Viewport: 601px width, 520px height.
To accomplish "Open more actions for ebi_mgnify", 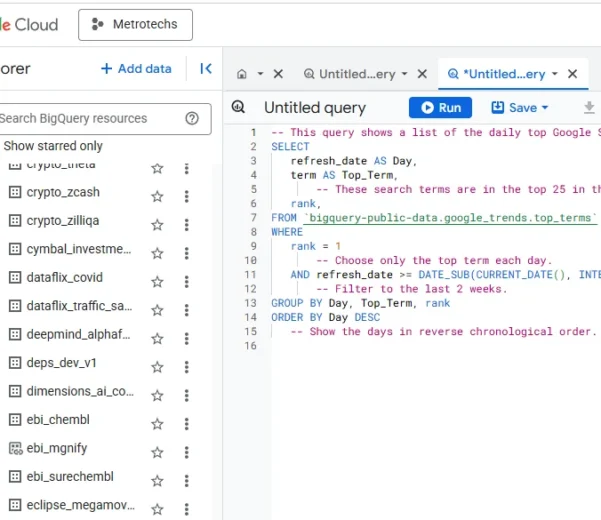I will coord(187,452).
